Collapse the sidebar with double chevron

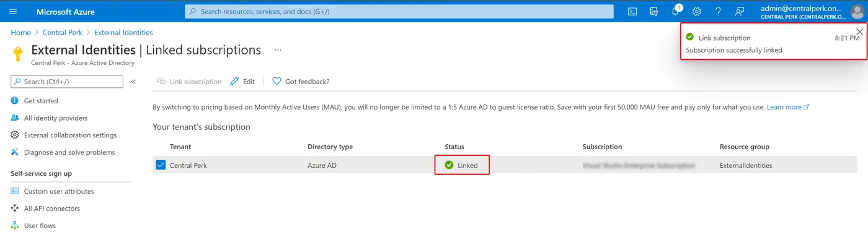[x=133, y=82]
